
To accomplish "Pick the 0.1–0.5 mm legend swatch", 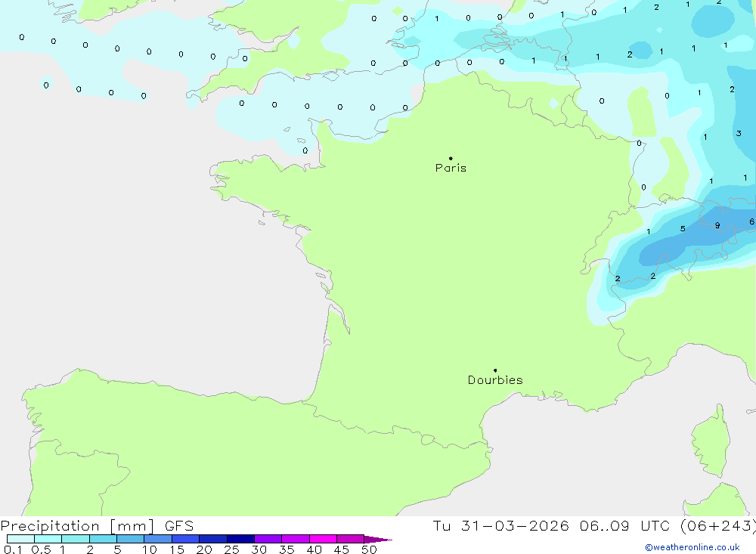I will tap(20, 539).
